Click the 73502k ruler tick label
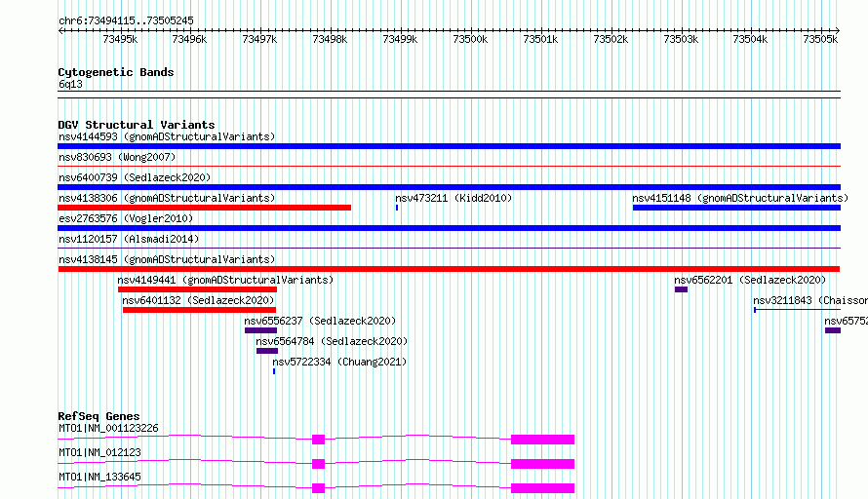This screenshot has height=499, width=868. coord(611,39)
